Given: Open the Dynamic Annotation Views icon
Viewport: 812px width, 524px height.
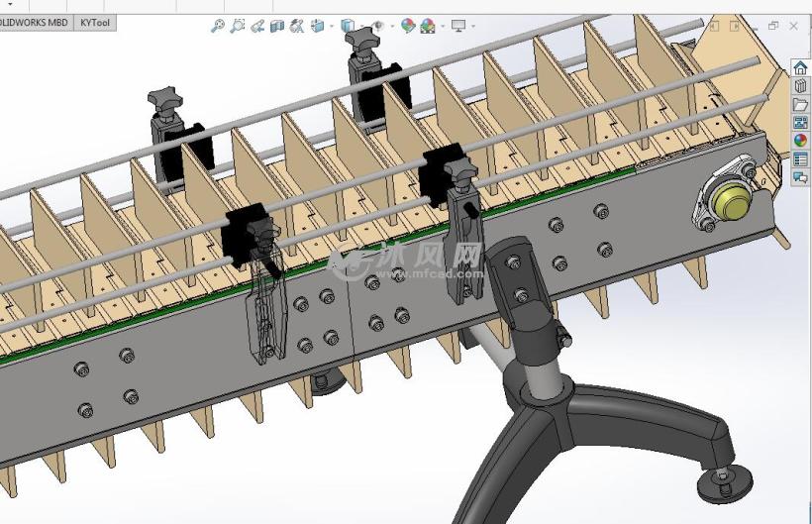Looking at the screenshot, I should pos(297,26).
